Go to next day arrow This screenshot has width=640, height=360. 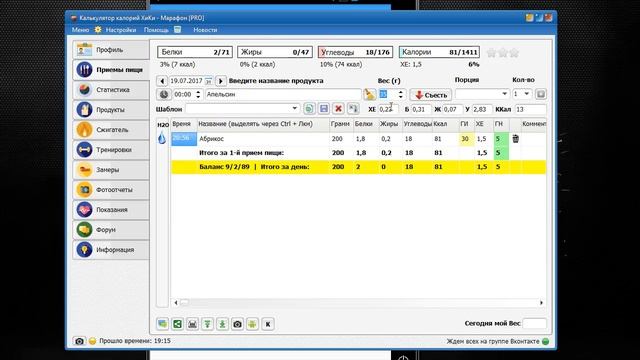click(220, 81)
